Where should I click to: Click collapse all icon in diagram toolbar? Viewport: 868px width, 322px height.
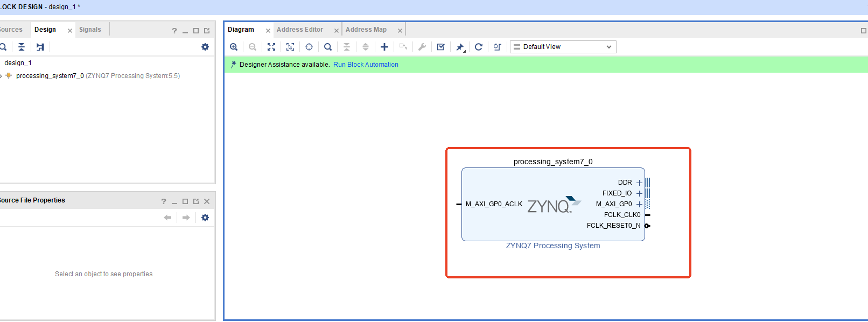347,47
